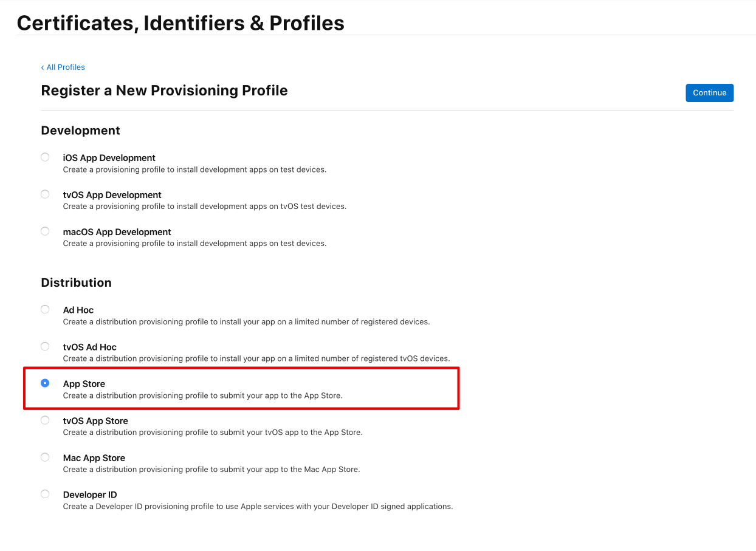This screenshot has width=756, height=551.
Task: Select the Developer ID profile type
Action: click(x=45, y=494)
